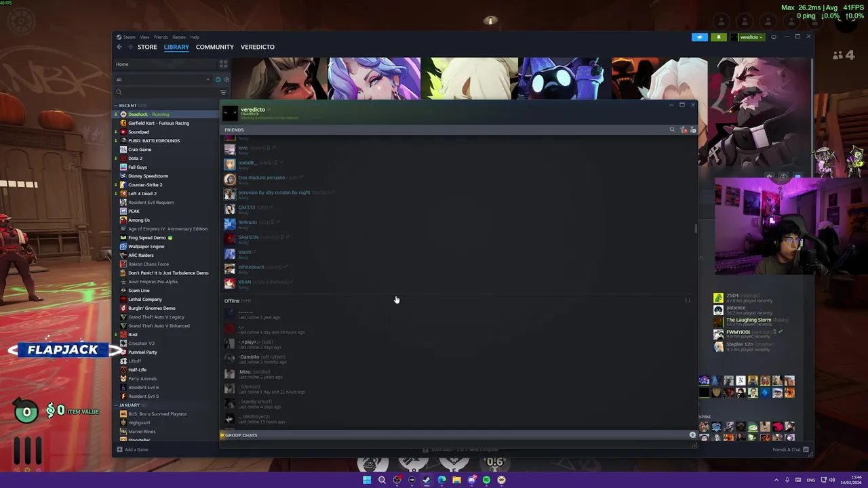Image resolution: width=868 pixels, height=488 pixels.
Task: Expand the GROUP CHATS section
Action: click(241, 435)
